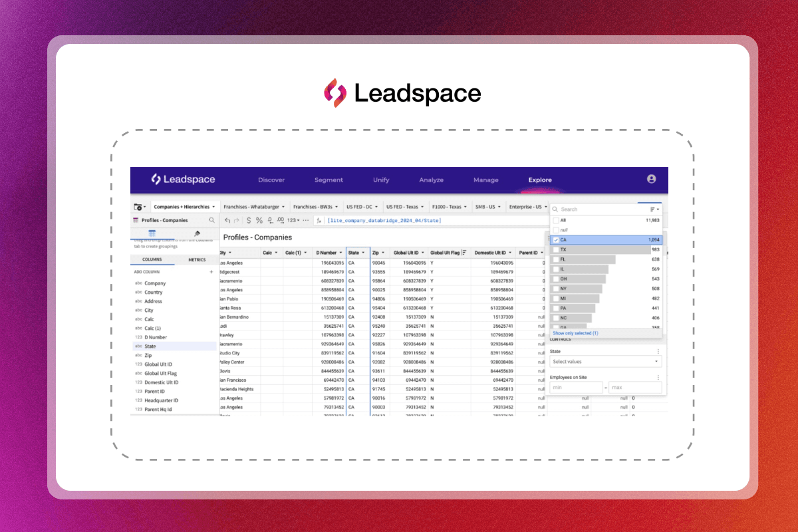Go to the Discover nav item
Image resolution: width=798 pixels, height=532 pixels.
(271, 180)
